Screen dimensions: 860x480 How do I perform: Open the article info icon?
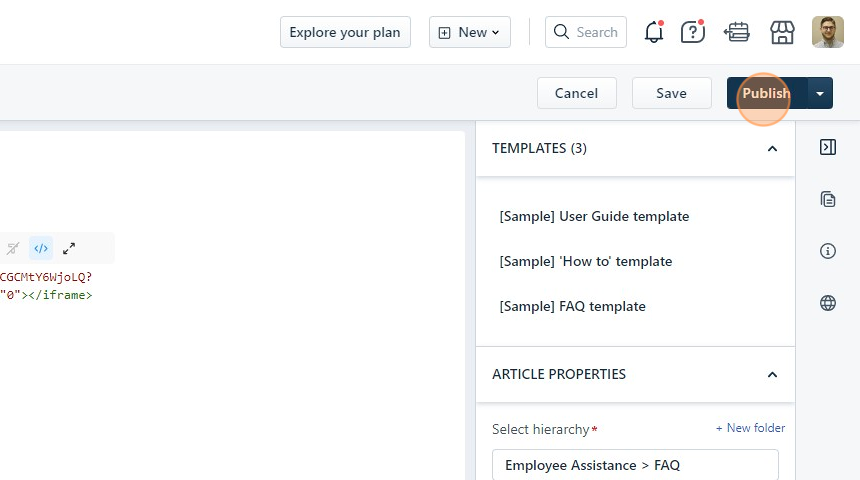point(828,251)
